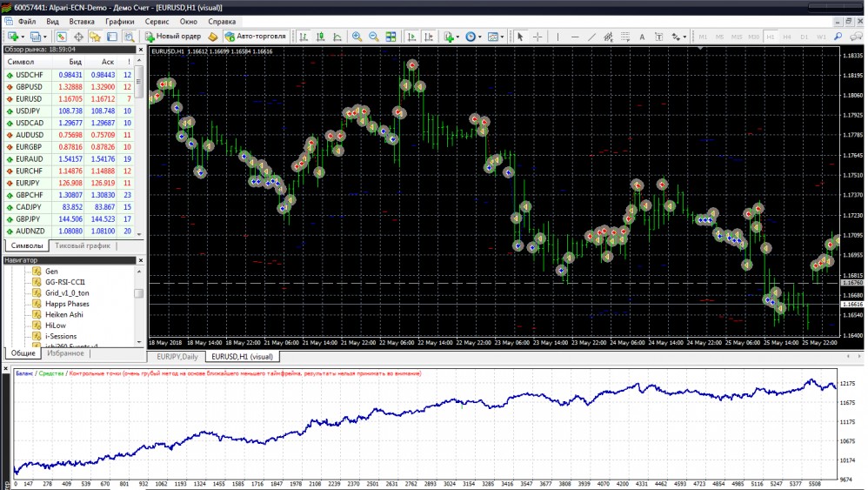Toggle the Navigator star-folder icon
This screenshot has width=868, height=490.
pyautogui.click(x=95, y=37)
